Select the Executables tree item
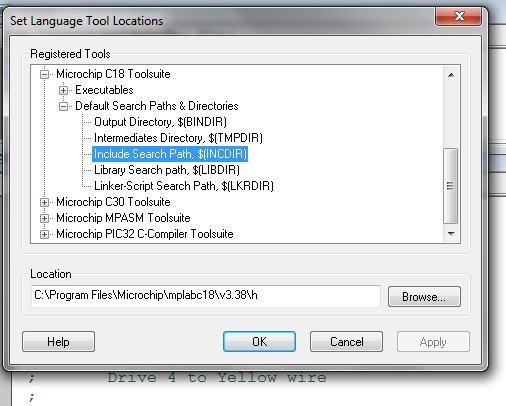Screen dimensions: 506x406 [x=104, y=90]
